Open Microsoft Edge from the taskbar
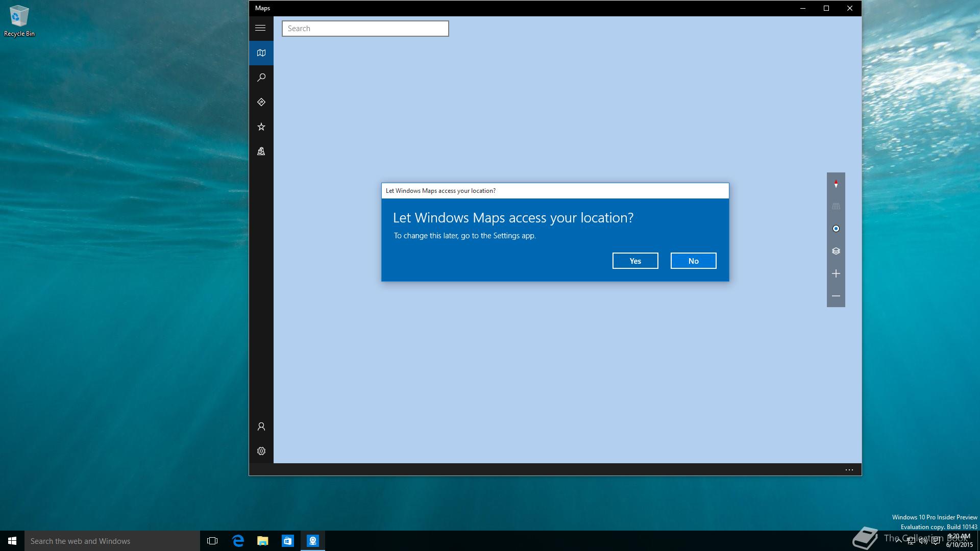The width and height of the screenshot is (980, 551). [x=238, y=541]
